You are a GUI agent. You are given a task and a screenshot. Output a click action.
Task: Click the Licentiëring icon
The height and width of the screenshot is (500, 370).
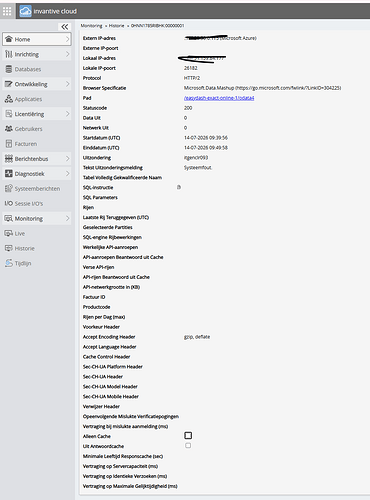[x=9, y=114]
